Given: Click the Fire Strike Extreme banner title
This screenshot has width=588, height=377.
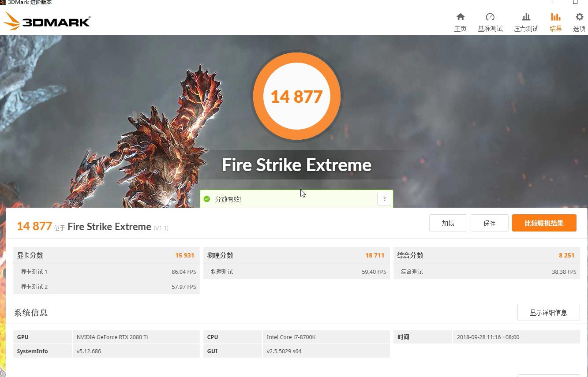Looking at the screenshot, I should [296, 165].
